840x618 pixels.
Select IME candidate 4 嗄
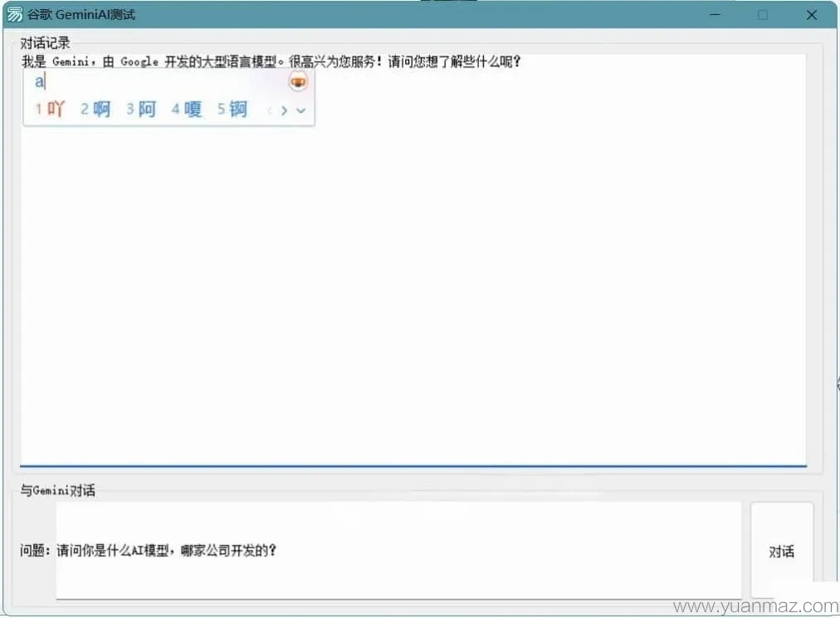point(187,110)
